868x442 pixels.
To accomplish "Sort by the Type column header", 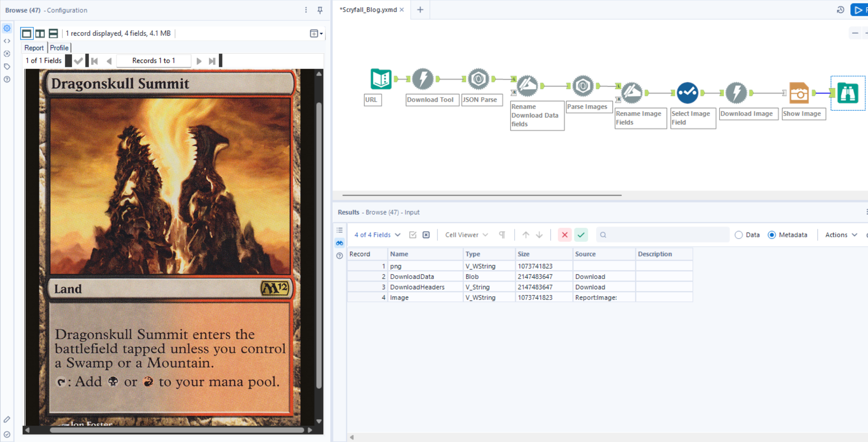I will (489, 254).
